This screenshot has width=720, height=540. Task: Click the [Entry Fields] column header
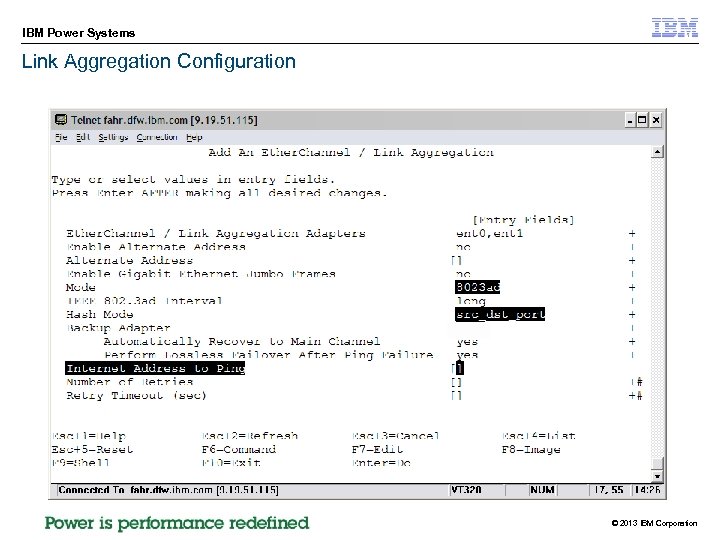pos(523,220)
